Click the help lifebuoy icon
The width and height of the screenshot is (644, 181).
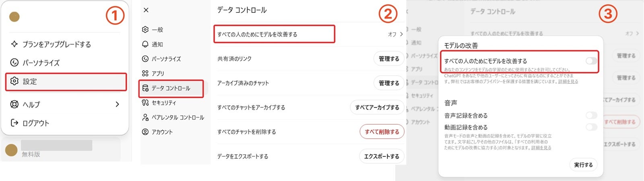[14, 105]
